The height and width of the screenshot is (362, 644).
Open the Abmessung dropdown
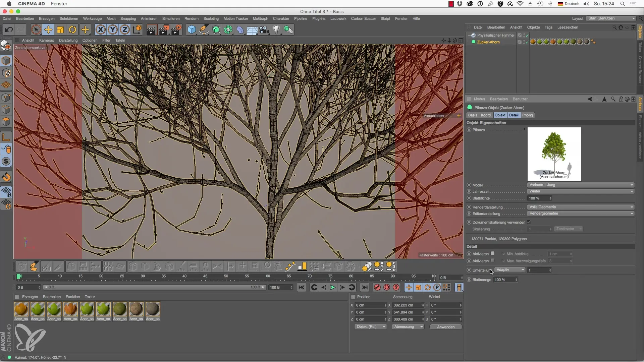[408, 327]
